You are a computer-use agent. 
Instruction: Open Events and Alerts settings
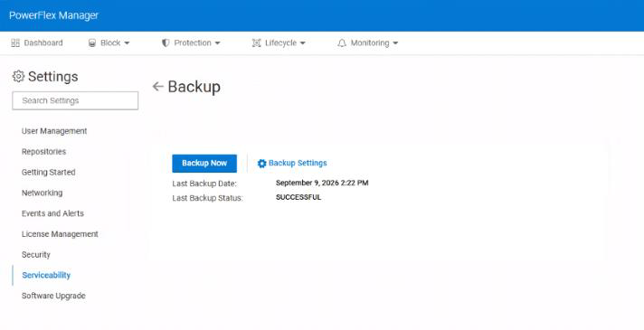[x=52, y=213]
